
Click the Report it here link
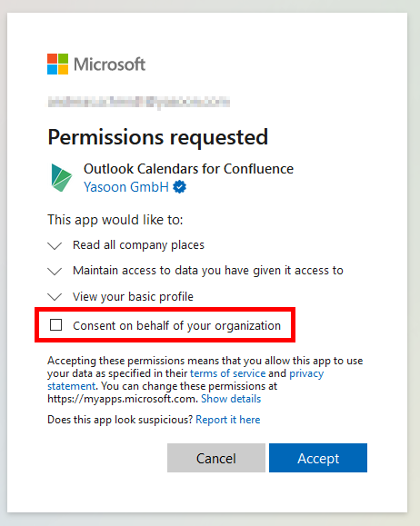[228, 420]
